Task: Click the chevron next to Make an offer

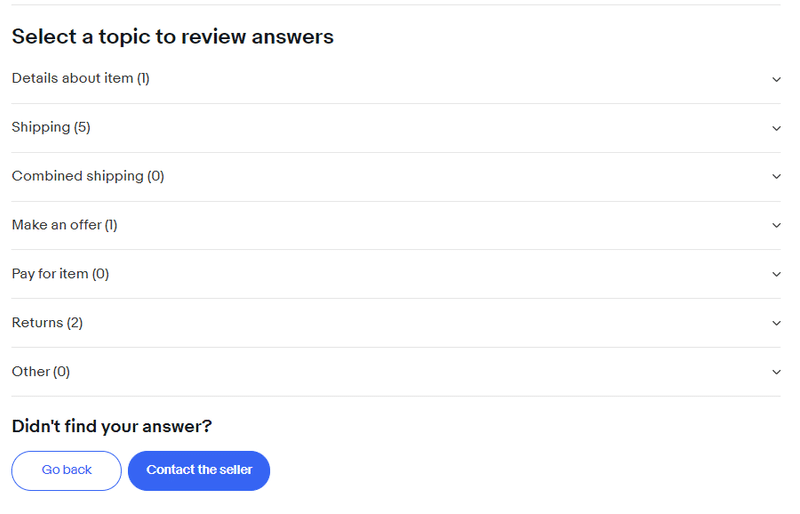Action: (x=776, y=226)
